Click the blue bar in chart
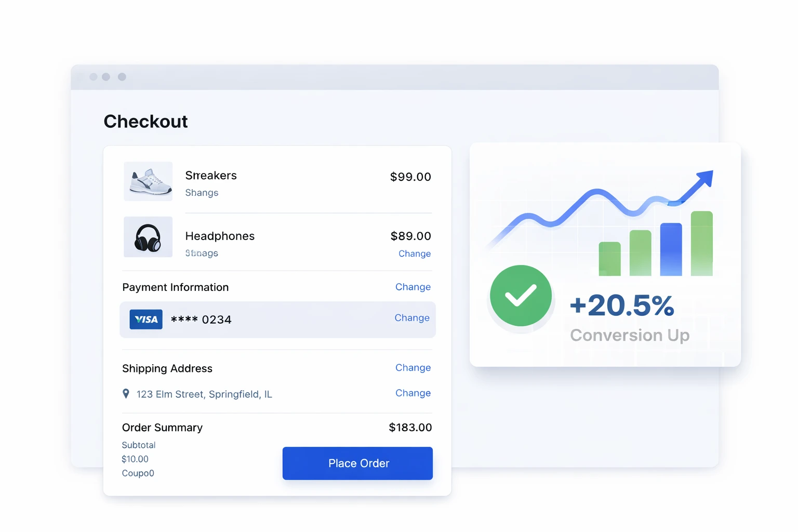The width and height of the screenshot is (798, 532). pos(671,249)
